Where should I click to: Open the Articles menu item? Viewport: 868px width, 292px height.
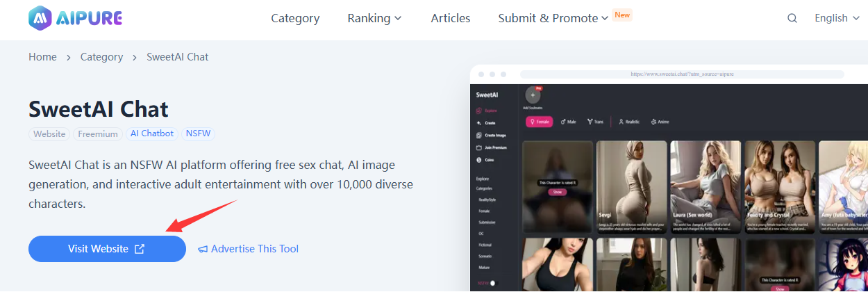(x=451, y=18)
